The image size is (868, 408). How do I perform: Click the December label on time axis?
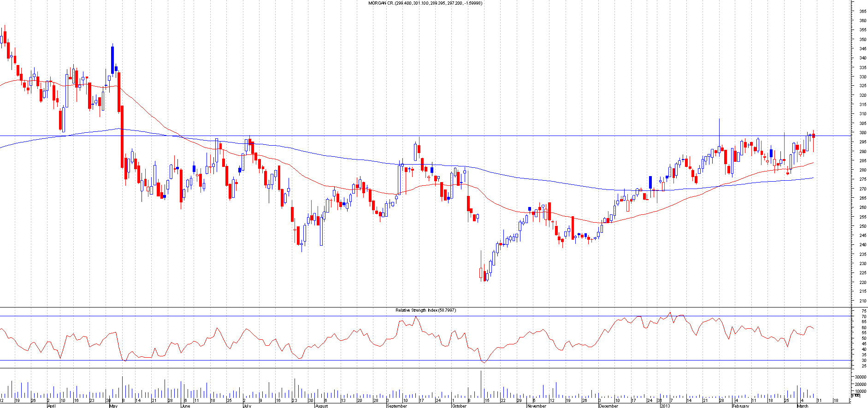click(608, 406)
